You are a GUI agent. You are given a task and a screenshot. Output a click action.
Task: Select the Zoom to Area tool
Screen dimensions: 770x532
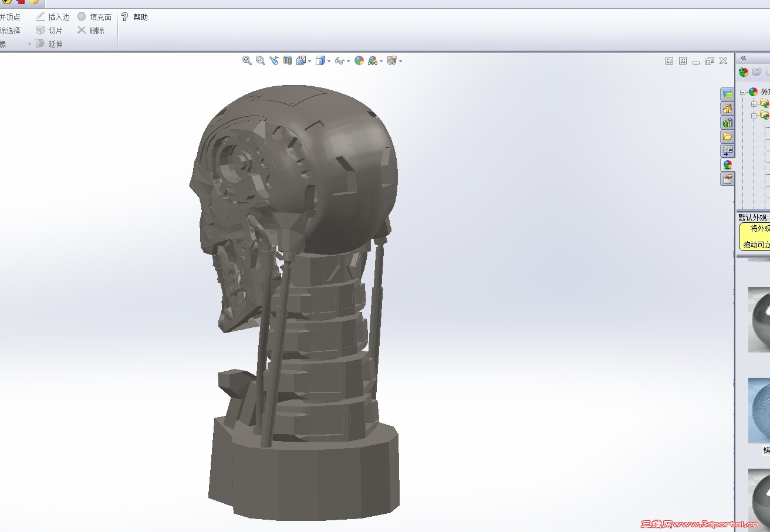pyautogui.click(x=261, y=60)
